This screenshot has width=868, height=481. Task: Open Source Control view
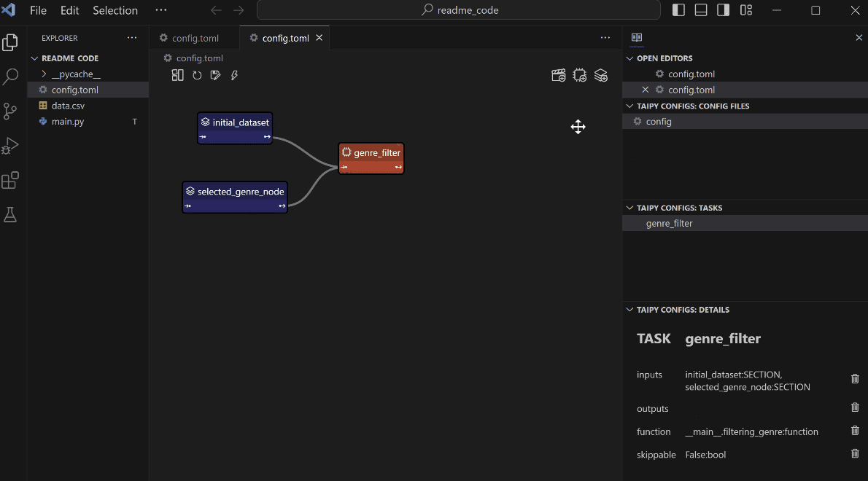click(x=10, y=111)
